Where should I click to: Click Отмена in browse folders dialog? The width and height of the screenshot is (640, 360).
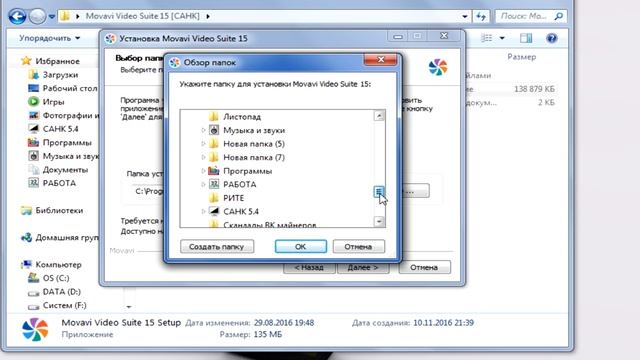coord(358,247)
